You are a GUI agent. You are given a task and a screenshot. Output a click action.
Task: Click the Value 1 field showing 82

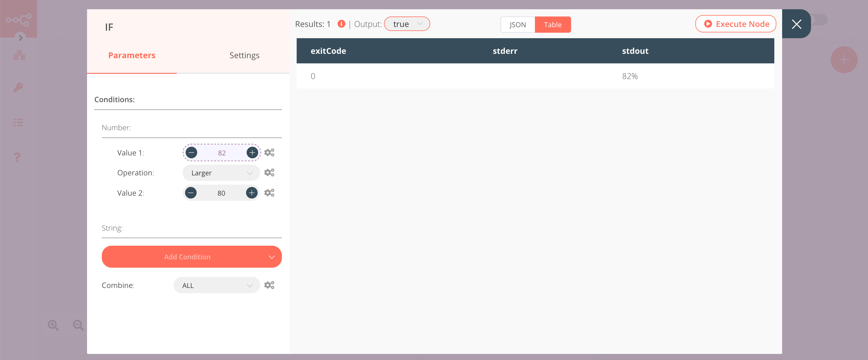coord(221,153)
